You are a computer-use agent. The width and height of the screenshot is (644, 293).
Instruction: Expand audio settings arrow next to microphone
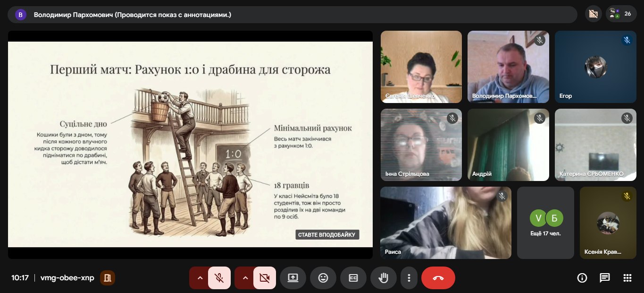pos(200,278)
